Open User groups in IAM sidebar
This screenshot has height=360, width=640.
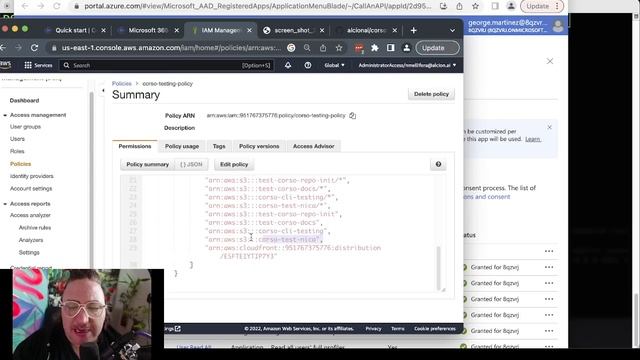pos(25,127)
